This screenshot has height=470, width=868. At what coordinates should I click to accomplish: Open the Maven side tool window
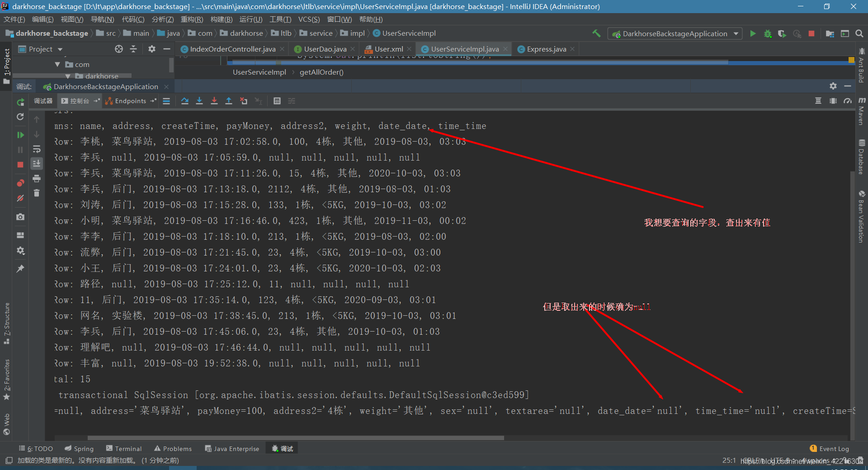pyautogui.click(x=862, y=111)
